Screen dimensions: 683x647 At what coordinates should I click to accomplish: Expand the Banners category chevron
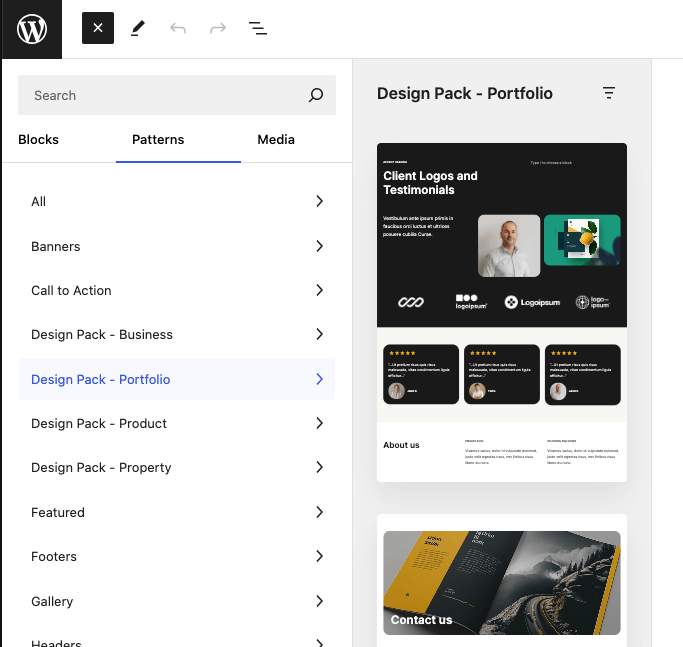pos(319,246)
